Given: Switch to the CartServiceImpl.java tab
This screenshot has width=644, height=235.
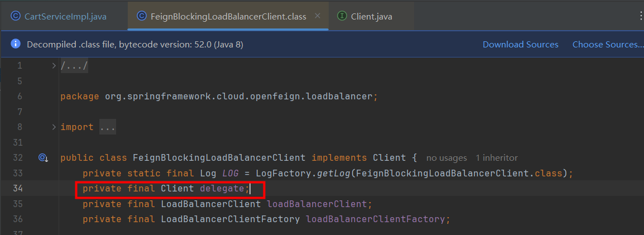Looking at the screenshot, I should pyautogui.click(x=65, y=16).
